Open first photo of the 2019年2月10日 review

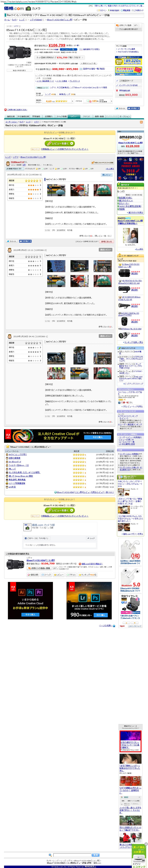[x=56, y=190]
